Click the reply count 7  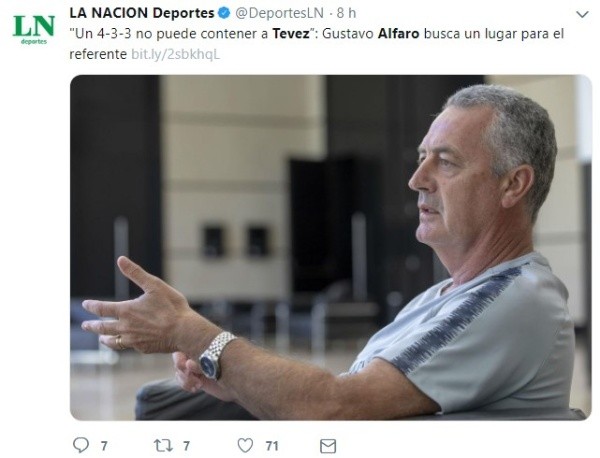click(104, 446)
